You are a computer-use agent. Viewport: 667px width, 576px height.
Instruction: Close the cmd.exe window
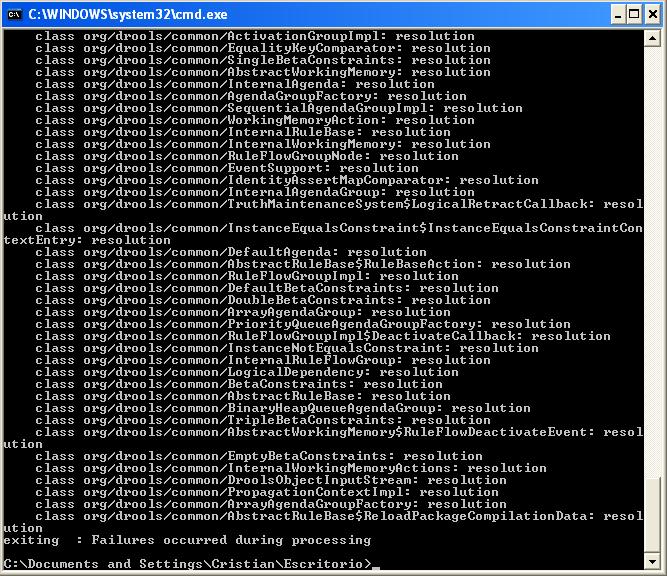[653, 15]
